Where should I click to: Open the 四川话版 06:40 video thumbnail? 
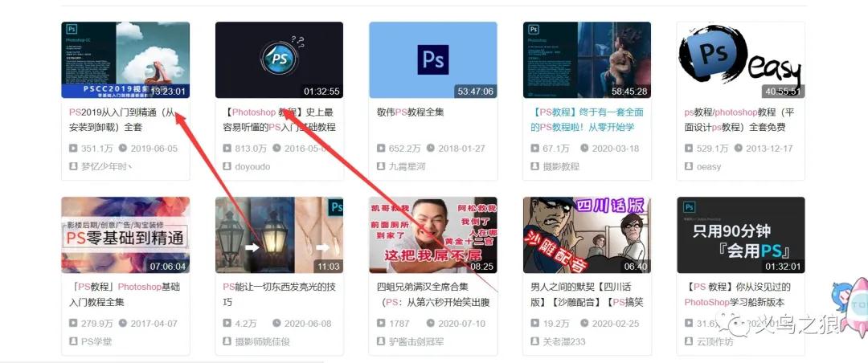tap(587, 235)
